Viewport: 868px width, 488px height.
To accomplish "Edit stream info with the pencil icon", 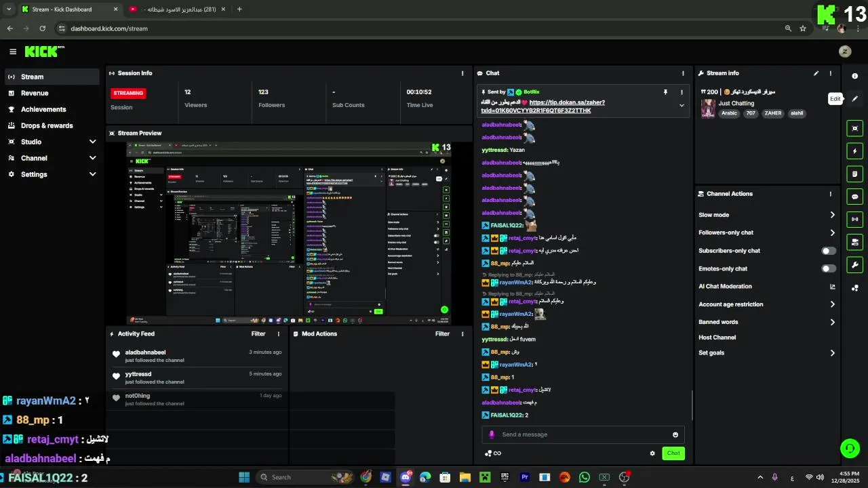I will 816,73.
